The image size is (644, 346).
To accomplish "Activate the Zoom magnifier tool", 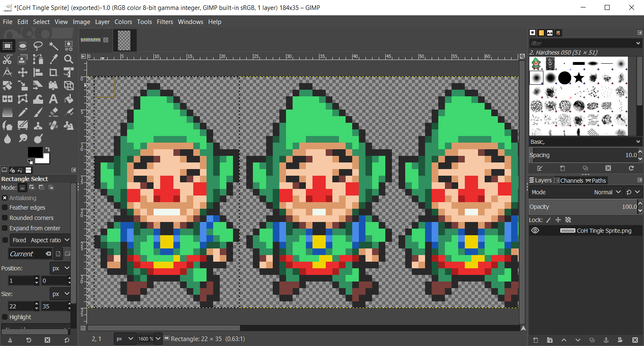I will coord(69,59).
